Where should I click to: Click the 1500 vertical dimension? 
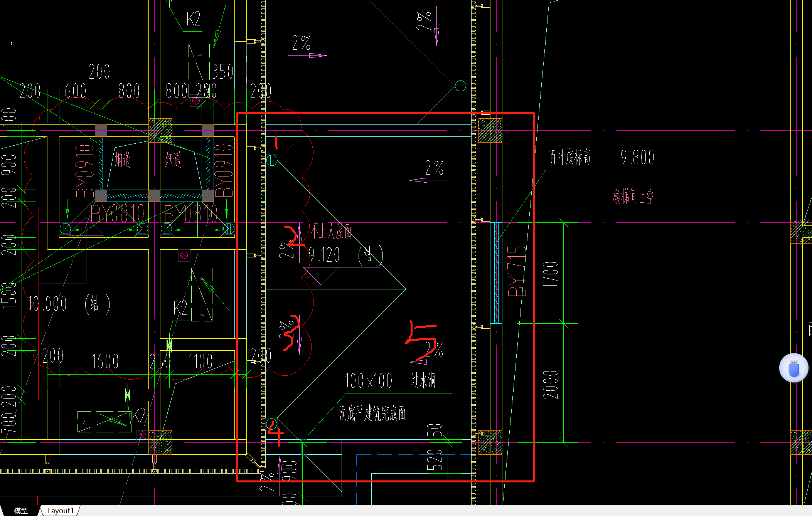click(x=8, y=295)
